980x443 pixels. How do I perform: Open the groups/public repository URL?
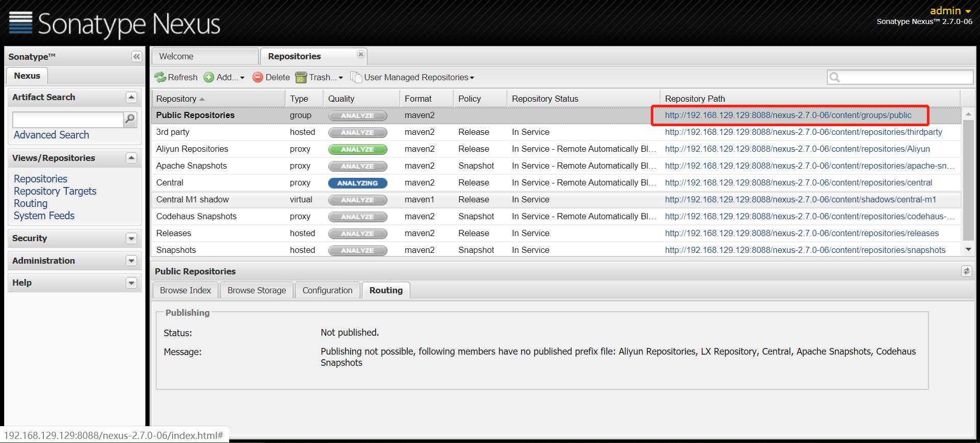pyautogui.click(x=788, y=115)
